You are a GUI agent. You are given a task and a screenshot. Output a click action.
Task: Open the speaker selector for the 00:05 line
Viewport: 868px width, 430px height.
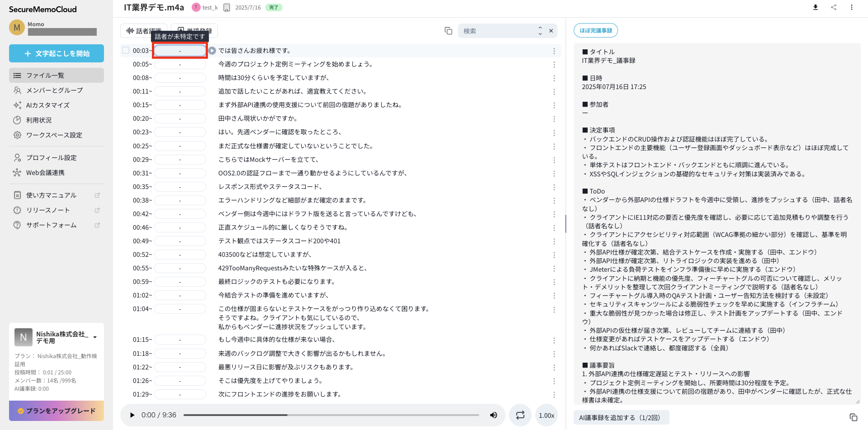click(180, 64)
